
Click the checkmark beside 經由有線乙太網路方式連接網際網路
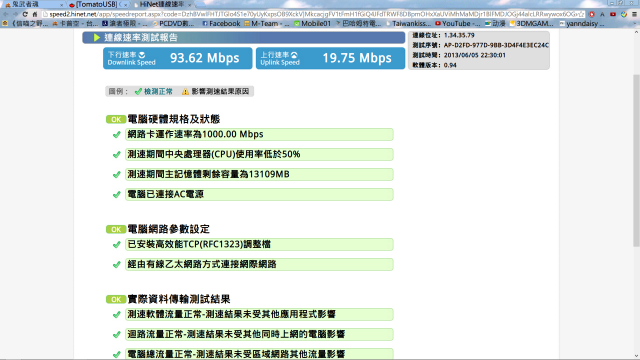click(x=117, y=265)
